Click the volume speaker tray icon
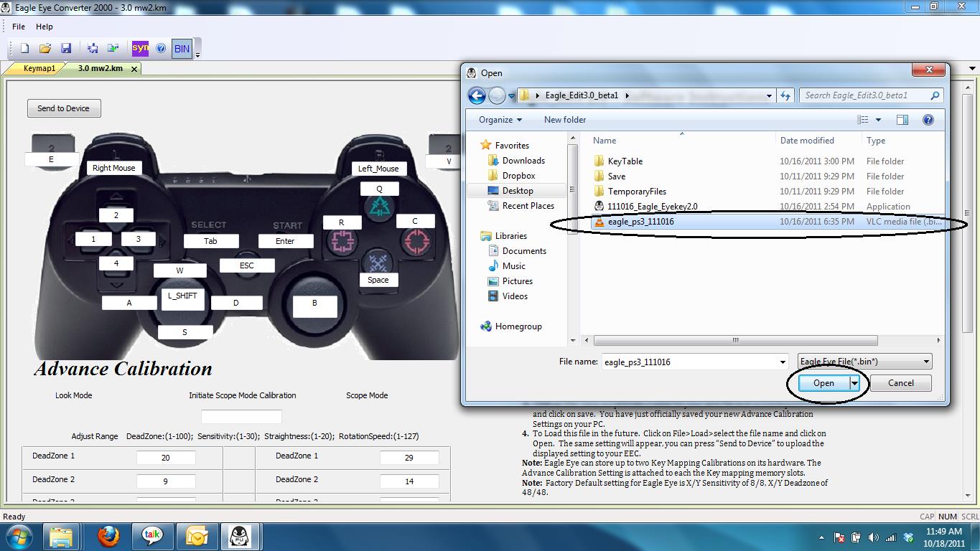The width and height of the screenshot is (980, 551). click(x=874, y=537)
